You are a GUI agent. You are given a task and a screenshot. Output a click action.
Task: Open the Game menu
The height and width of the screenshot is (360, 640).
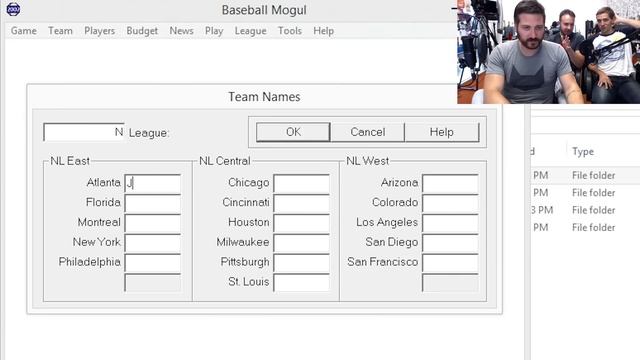click(x=24, y=31)
